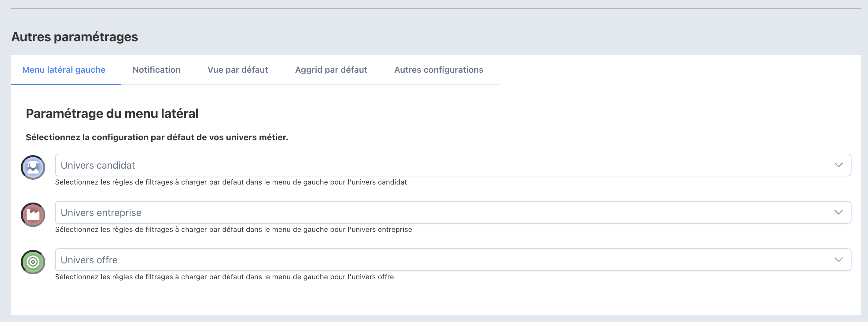Click the Paramétrage du menu latéral title
Viewport: 868px width, 322px height.
point(112,114)
